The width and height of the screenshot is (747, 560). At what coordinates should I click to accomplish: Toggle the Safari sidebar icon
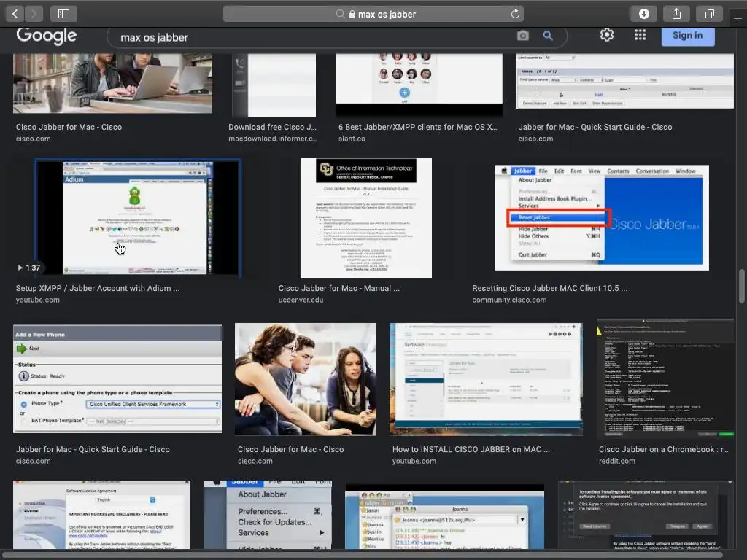64,14
